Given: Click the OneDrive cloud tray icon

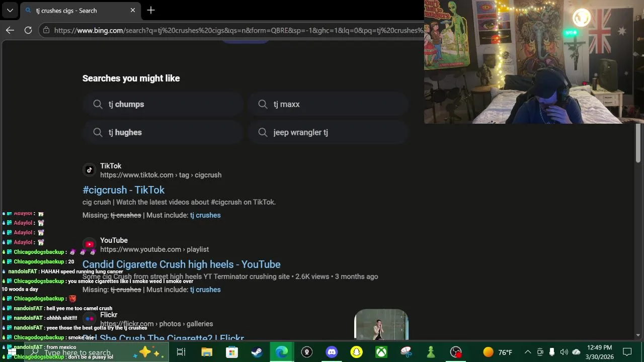Looking at the screenshot, I should click(x=576, y=352).
